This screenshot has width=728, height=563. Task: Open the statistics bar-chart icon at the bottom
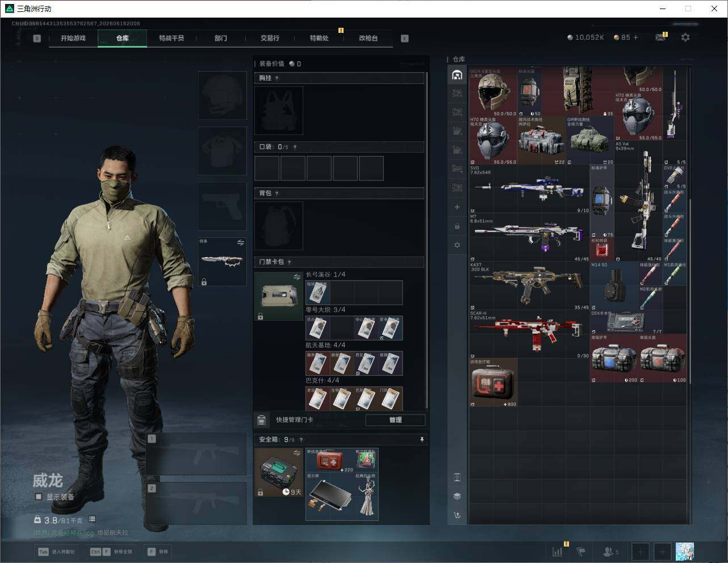point(558,551)
